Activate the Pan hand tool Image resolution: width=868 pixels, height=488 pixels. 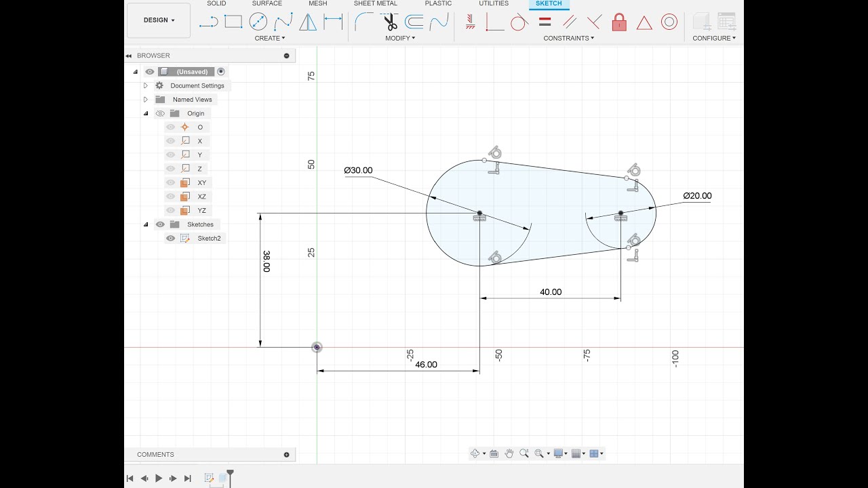pyautogui.click(x=509, y=453)
